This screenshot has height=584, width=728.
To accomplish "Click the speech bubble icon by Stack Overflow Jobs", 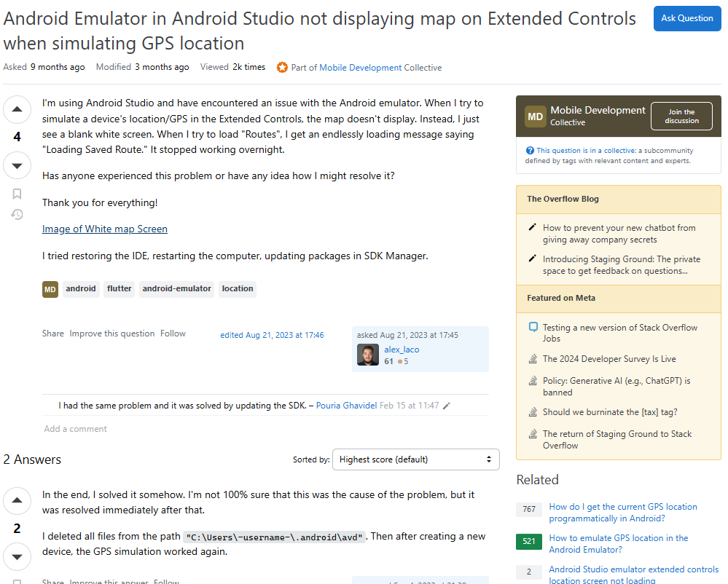I will click(533, 327).
